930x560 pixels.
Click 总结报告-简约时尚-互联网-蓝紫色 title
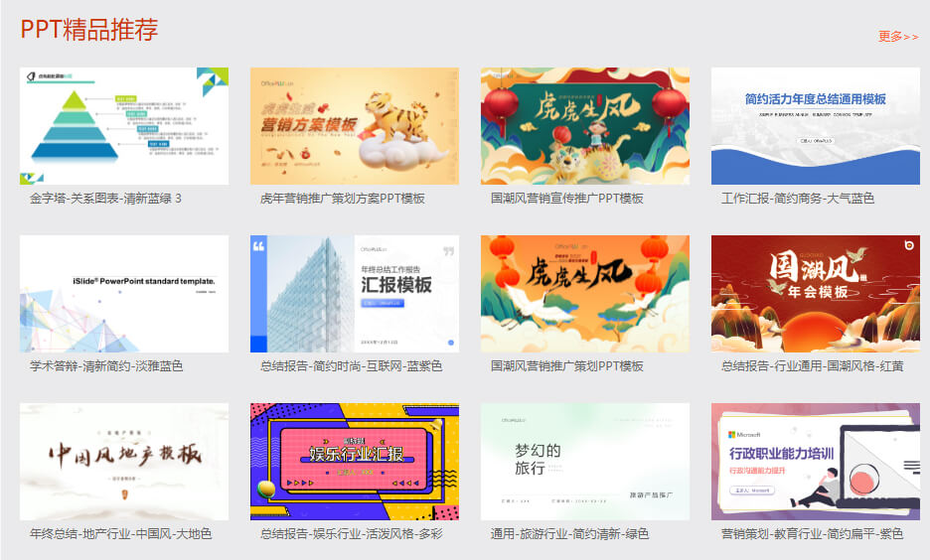pyautogui.click(x=351, y=366)
